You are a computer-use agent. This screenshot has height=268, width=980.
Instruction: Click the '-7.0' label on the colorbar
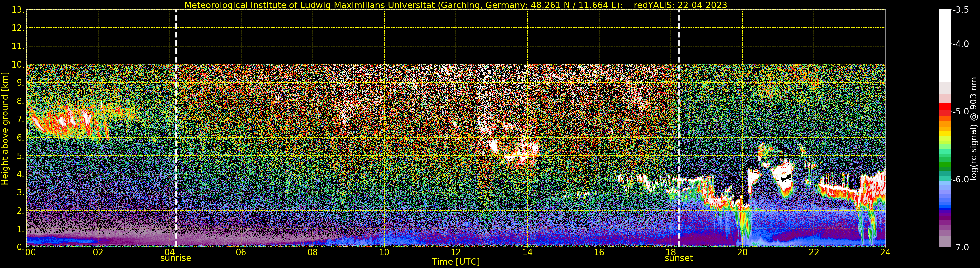pyautogui.click(x=960, y=247)
